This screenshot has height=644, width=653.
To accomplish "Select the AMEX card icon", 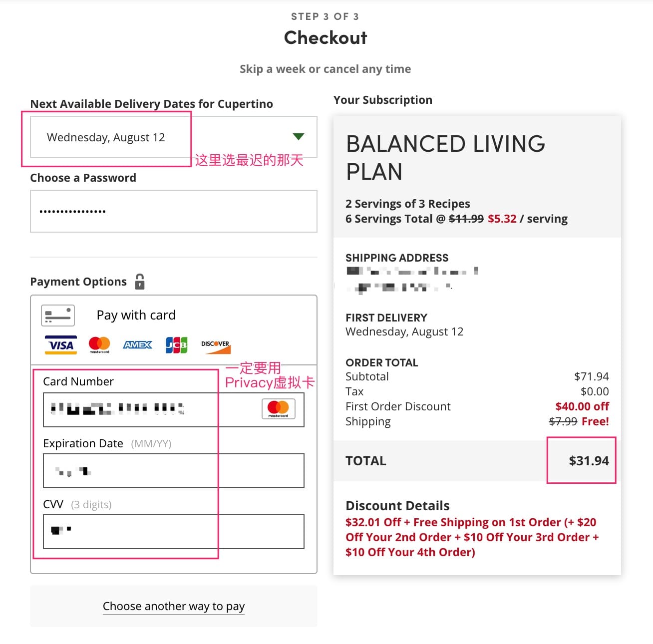I will pos(137,345).
